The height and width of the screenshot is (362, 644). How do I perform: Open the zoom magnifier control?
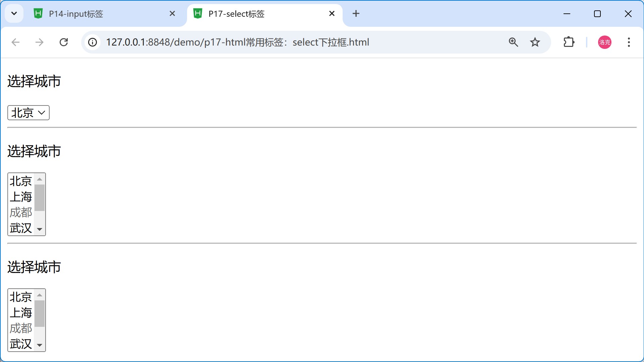click(513, 42)
